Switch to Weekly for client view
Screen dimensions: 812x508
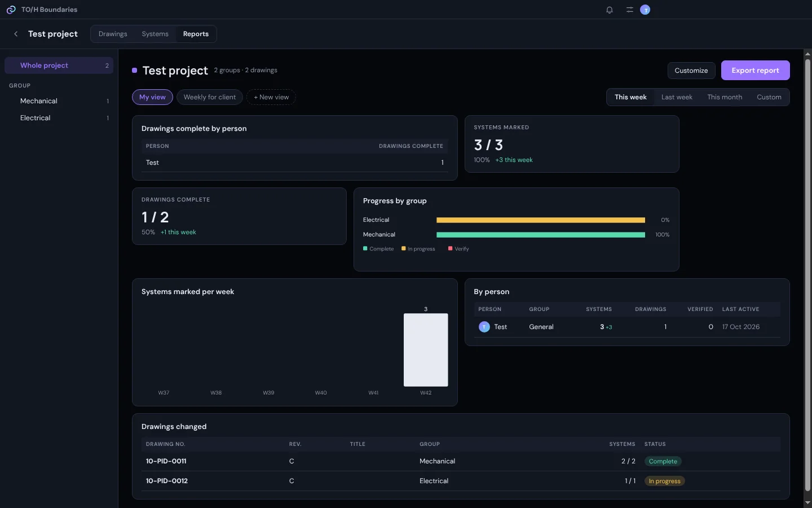tap(210, 97)
